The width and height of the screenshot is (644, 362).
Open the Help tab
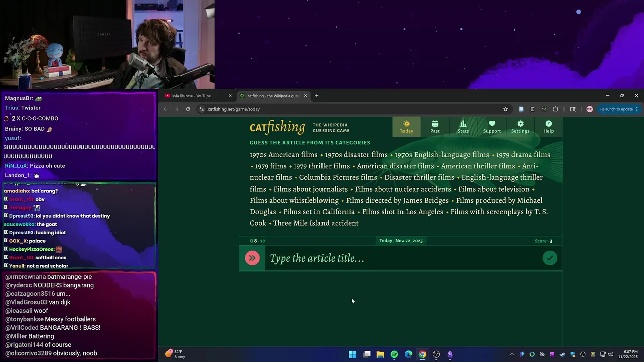pos(548,127)
